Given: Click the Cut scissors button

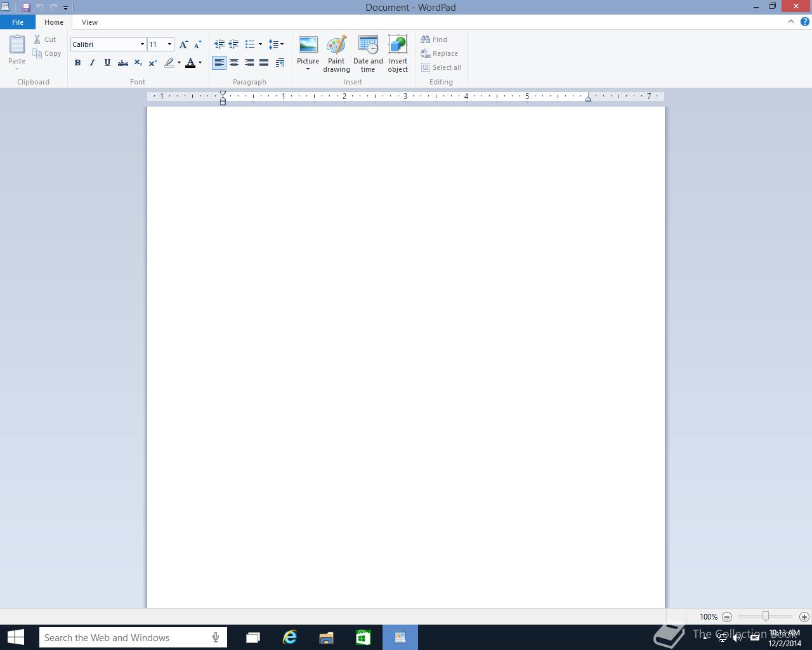Looking at the screenshot, I should click(45, 39).
